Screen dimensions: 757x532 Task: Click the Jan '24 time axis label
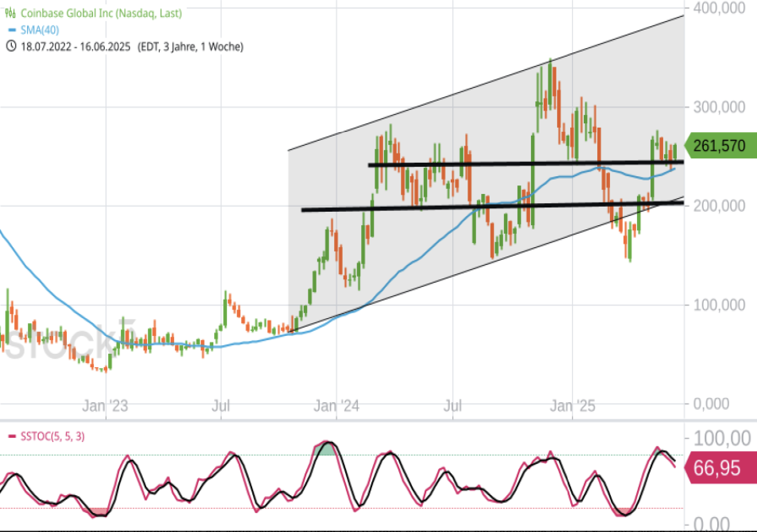[x=336, y=406]
